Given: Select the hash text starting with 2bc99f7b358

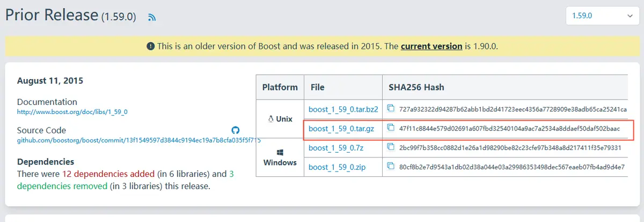Looking at the screenshot, I should point(510,148).
